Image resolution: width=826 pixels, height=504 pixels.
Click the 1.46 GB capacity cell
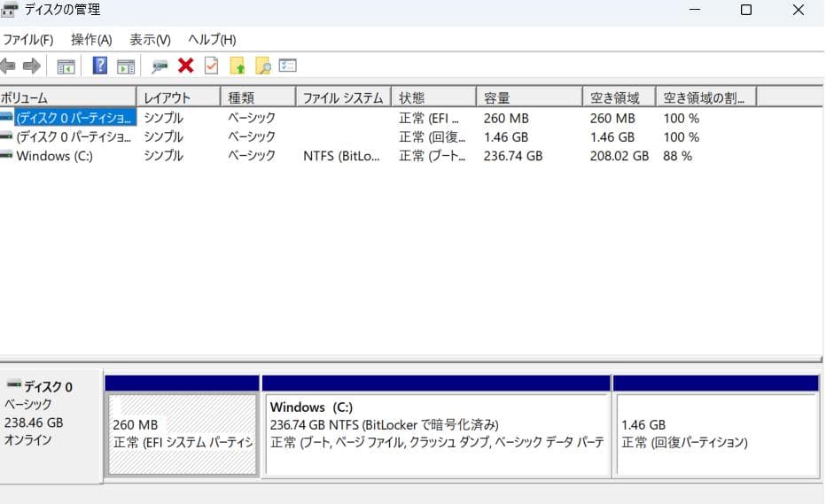pyautogui.click(x=506, y=137)
